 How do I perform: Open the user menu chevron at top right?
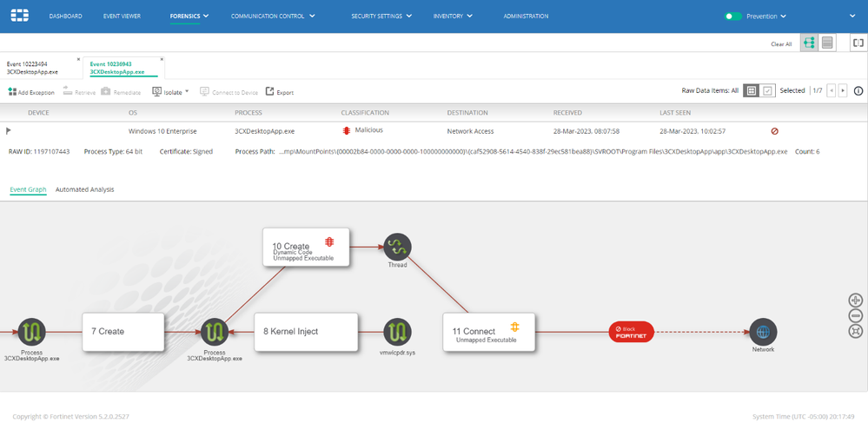[x=852, y=16]
